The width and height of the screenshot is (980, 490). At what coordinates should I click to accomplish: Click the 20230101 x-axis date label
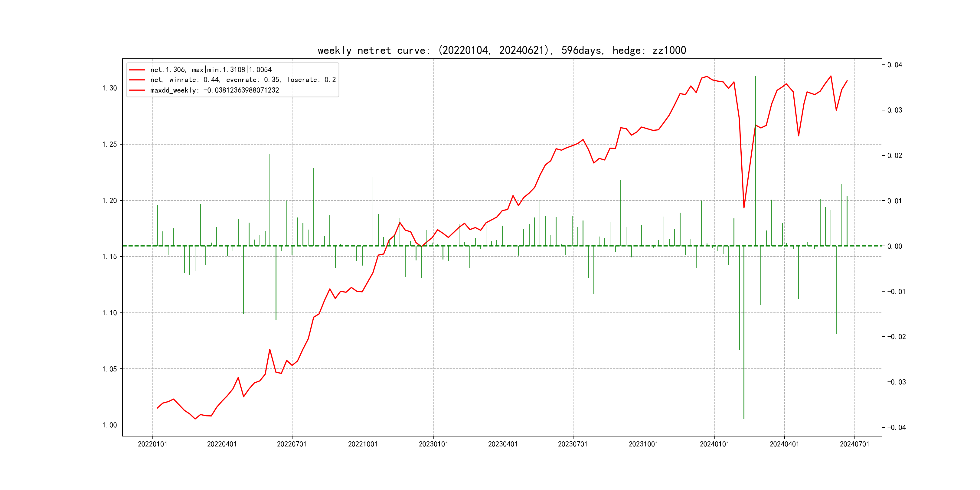(433, 444)
